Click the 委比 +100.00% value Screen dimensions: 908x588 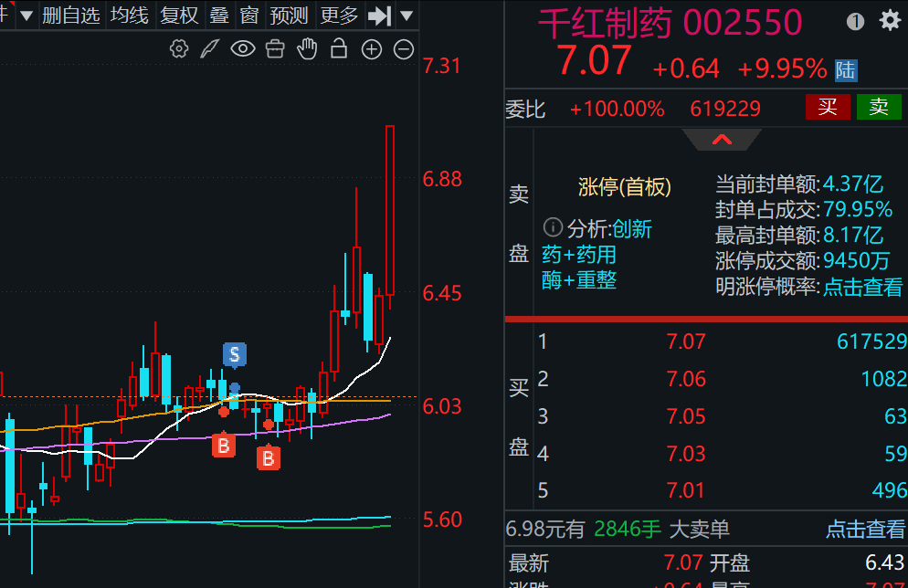pyautogui.click(x=617, y=109)
